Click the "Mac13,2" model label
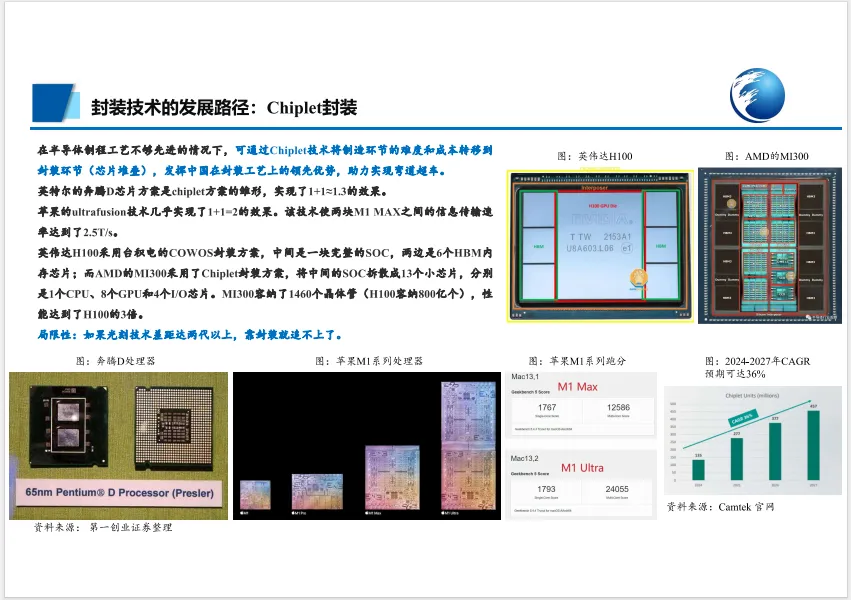 click(x=524, y=458)
